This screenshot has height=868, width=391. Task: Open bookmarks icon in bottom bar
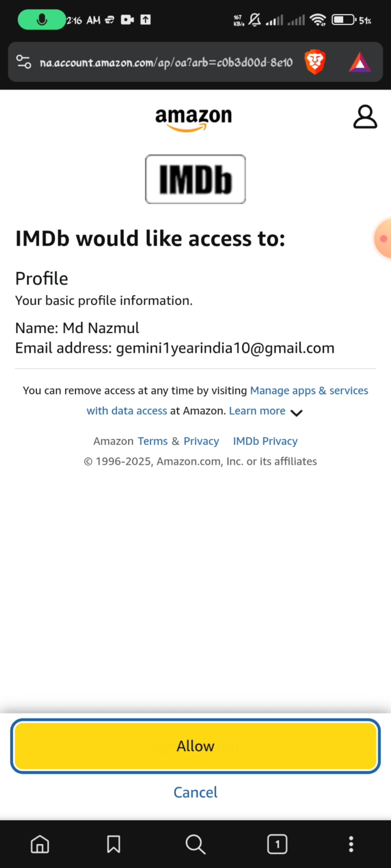click(x=114, y=844)
